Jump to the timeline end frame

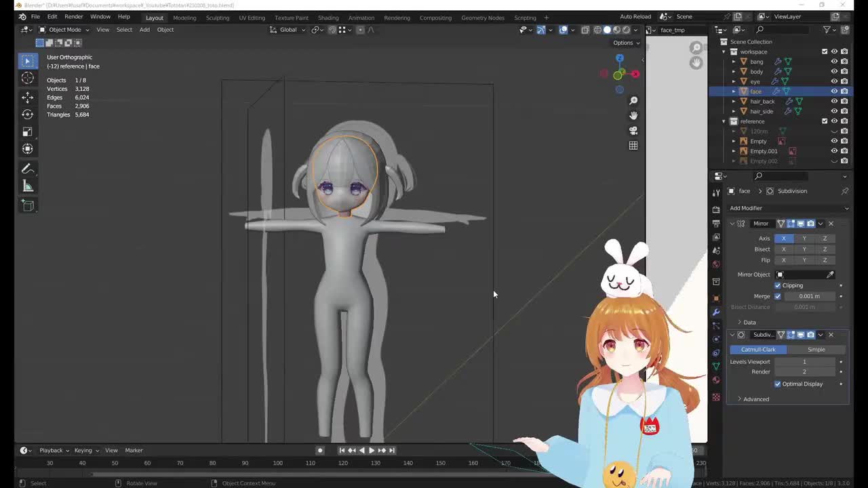coord(391,450)
